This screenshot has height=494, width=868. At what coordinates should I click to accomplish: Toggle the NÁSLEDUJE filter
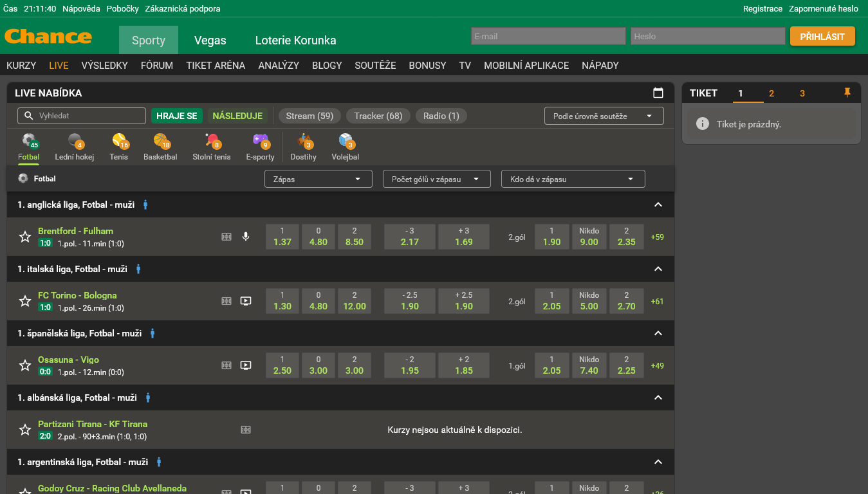pos(237,116)
